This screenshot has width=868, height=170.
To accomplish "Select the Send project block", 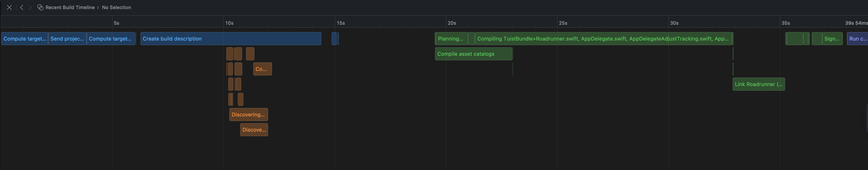I will click(x=67, y=39).
